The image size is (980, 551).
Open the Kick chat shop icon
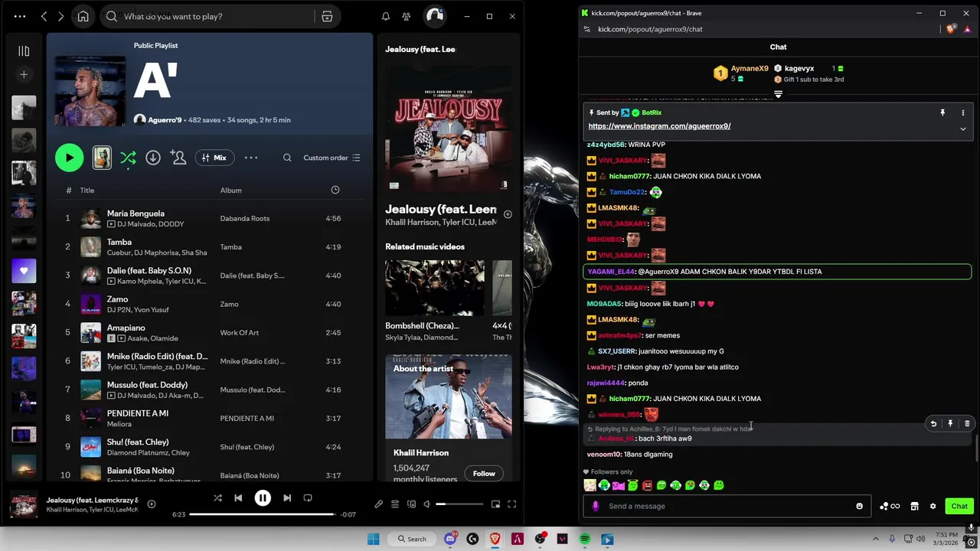(914, 506)
